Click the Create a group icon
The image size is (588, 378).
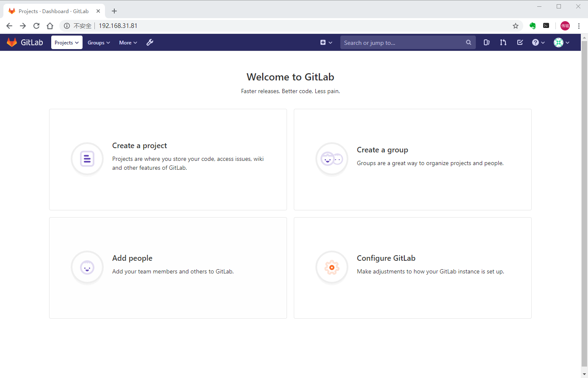tap(332, 159)
